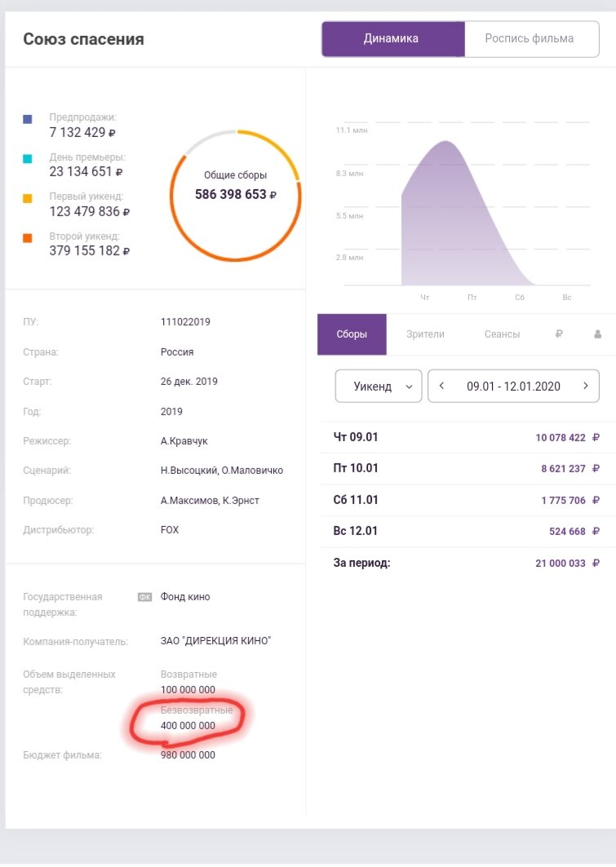The width and height of the screenshot is (616, 867).
Task: Click the Вс chart axis label
Action: pos(567,298)
